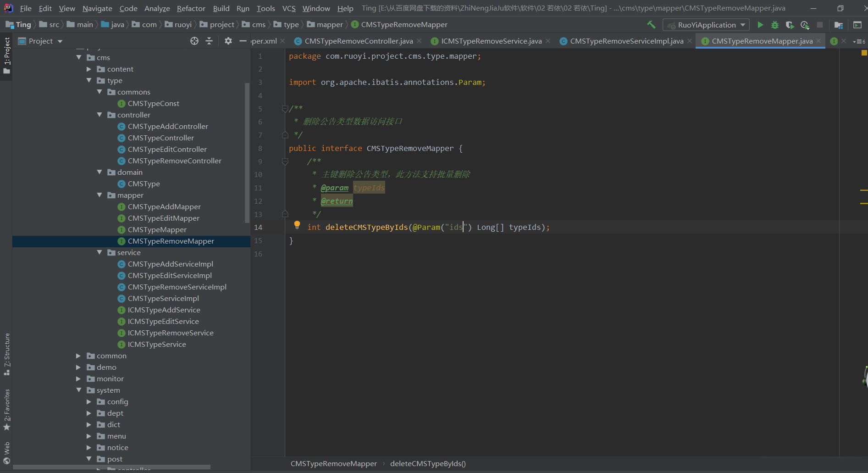Toggle the Project tool window button
868x473 pixels.
point(6,55)
